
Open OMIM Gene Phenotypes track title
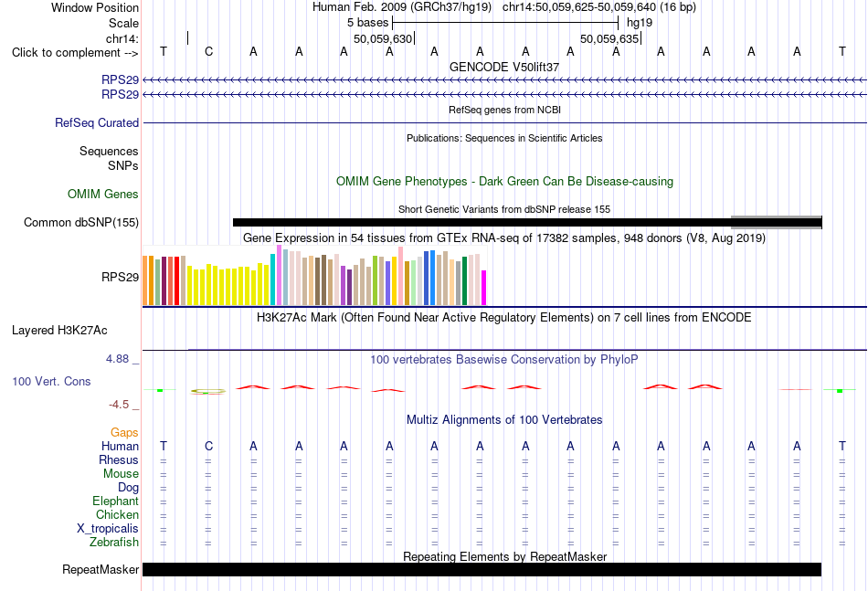[504, 182]
